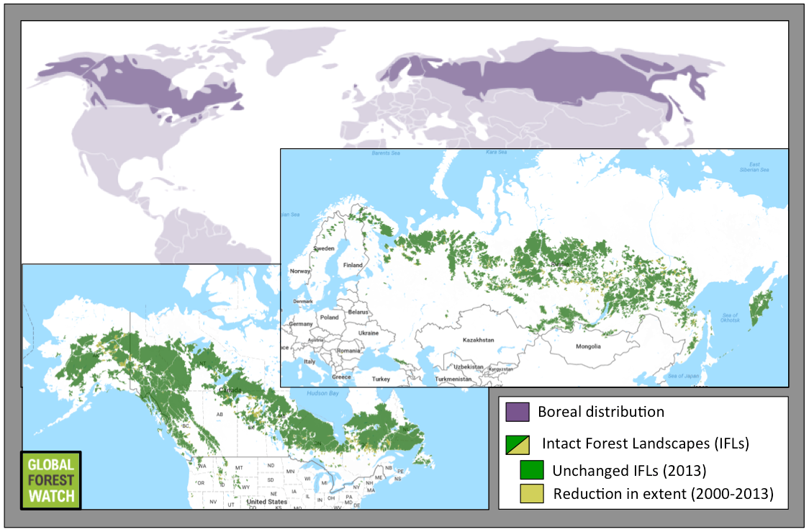Image resolution: width=809 pixels, height=532 pixels.
Task: Click the green Unchanged IFLs legend swatch
Action: [x=531, y=470]
